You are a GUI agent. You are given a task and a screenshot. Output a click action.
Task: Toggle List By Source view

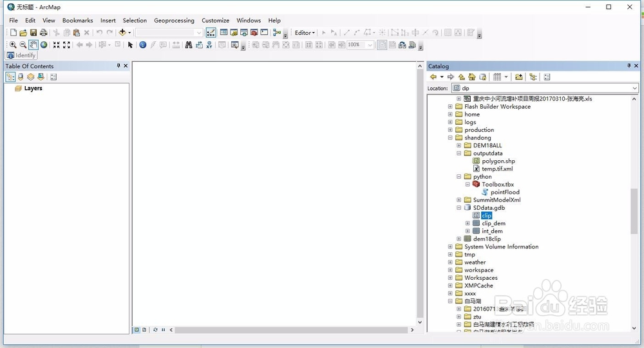[21, 77]
